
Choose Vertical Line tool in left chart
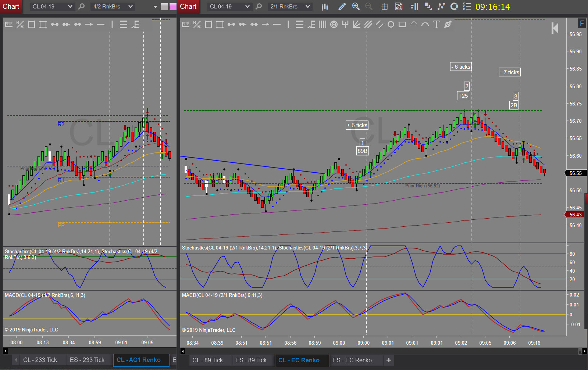click(112, 25)
